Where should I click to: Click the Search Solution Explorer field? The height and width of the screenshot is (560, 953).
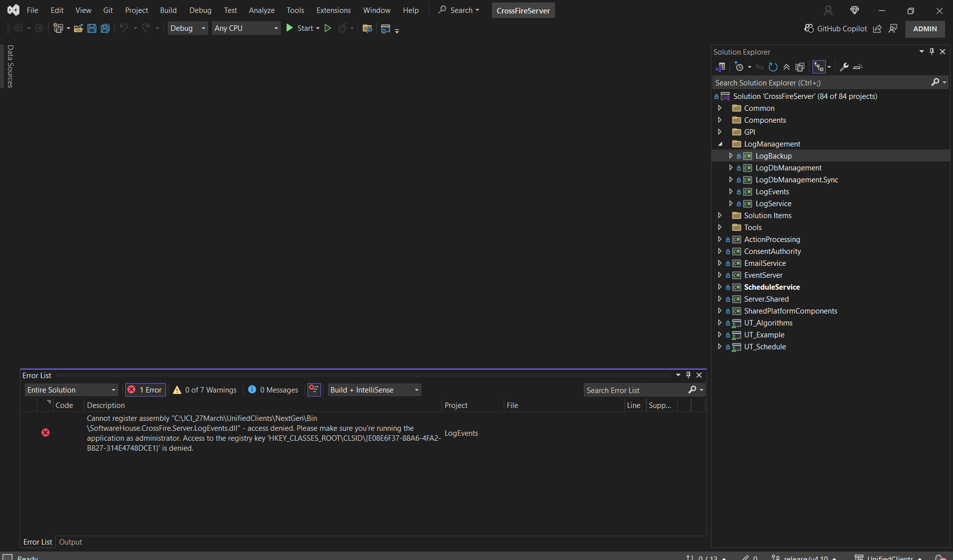pos(822,83)
